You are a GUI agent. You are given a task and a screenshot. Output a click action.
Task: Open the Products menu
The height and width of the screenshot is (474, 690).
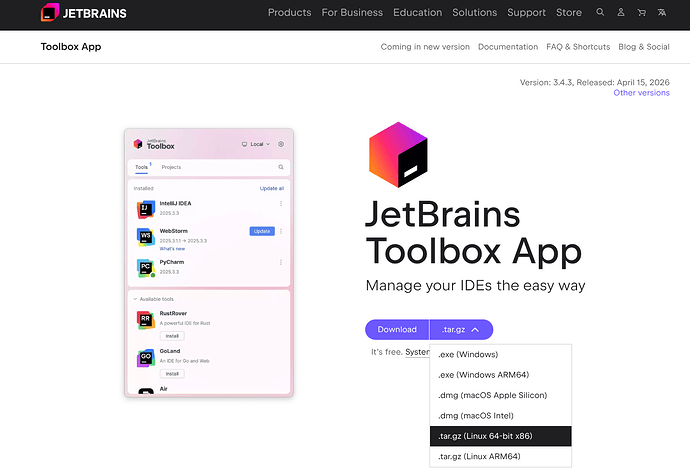tap(290, 12)
